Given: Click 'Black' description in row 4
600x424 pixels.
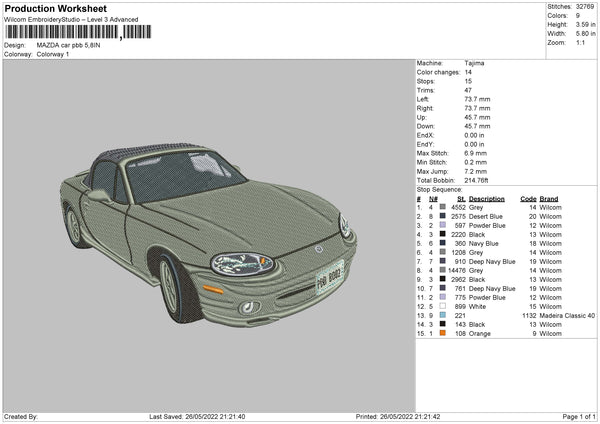Looking at the screenshot, I should click(x=477, y=235).
